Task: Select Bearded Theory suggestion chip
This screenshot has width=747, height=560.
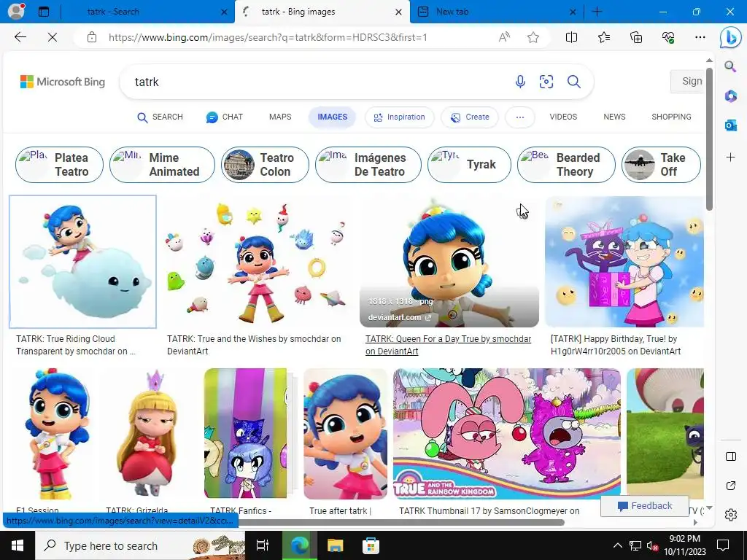Action: coord(566,165)
